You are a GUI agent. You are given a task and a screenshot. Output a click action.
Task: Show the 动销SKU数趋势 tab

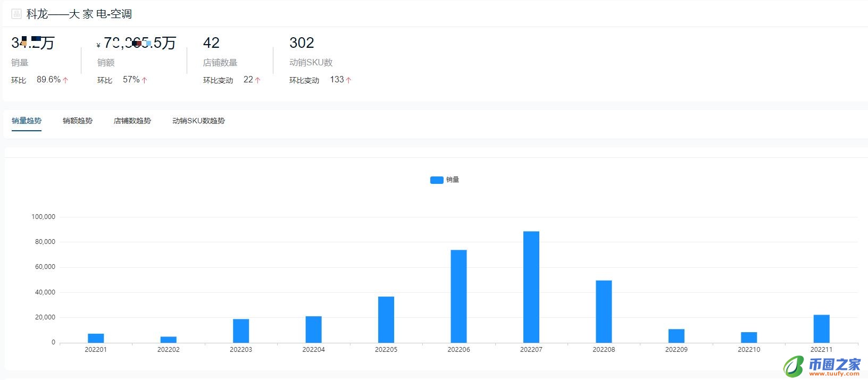click(x=198, y=121)
